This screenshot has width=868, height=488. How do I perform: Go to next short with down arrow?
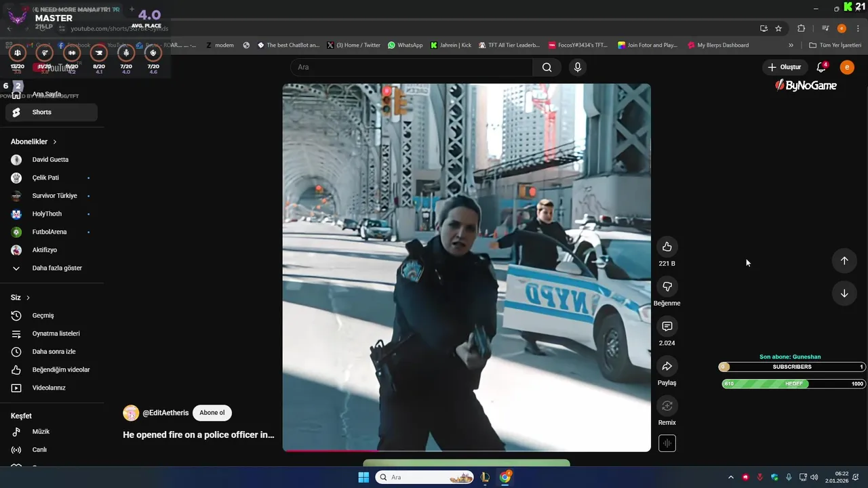point(844,293)
